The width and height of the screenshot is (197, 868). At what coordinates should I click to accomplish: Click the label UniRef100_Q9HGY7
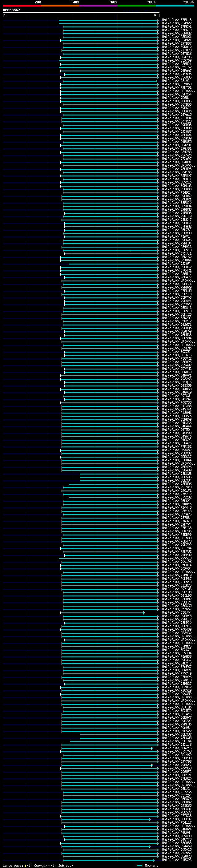pyautogui.click(x=176, y=765)
